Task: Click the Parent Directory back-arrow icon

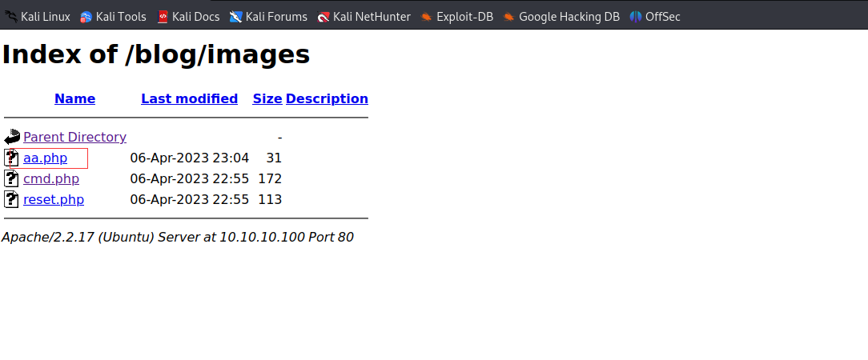Action: (12, 137)
